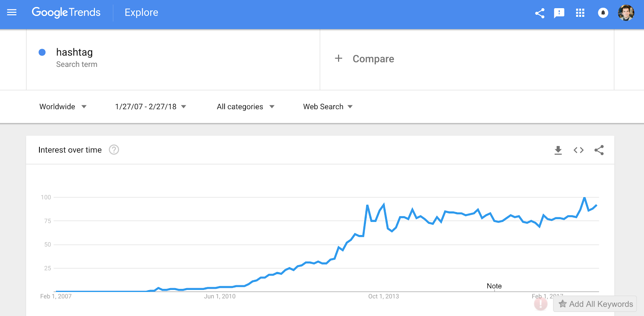Open the hamburger main menu
The image size is (644, 316).
coord(12,12)
